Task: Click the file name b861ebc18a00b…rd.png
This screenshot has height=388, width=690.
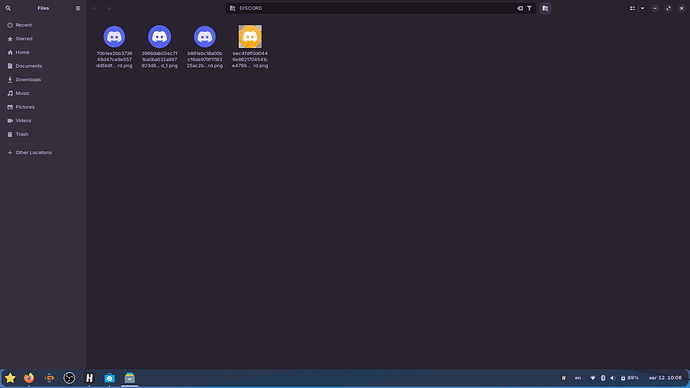Action: tap(205, 60)
